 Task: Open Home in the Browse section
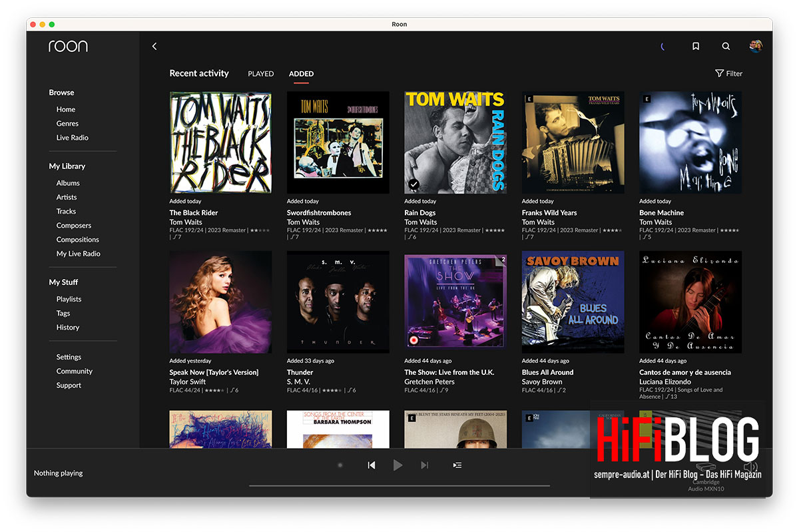point(66,109)
